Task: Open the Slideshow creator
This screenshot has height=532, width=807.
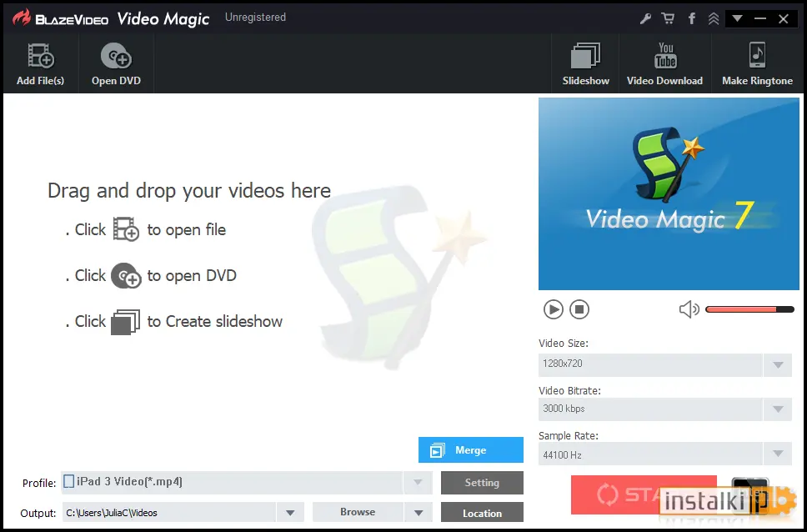Action: pyautogui.click(x=586, y=64)
